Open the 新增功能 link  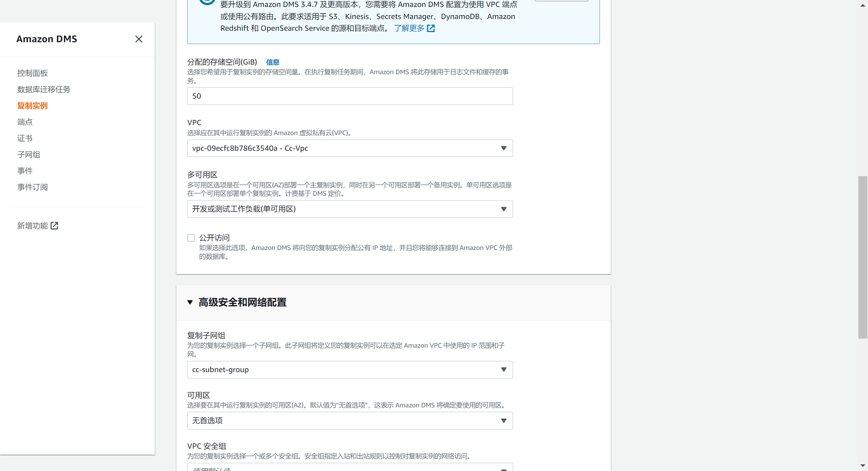(32, 226)
